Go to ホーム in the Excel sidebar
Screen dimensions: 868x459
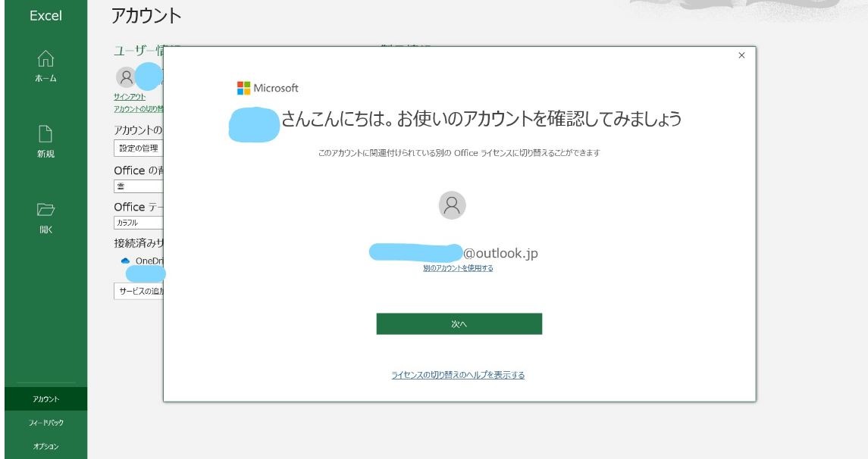(x=45, y=67)
